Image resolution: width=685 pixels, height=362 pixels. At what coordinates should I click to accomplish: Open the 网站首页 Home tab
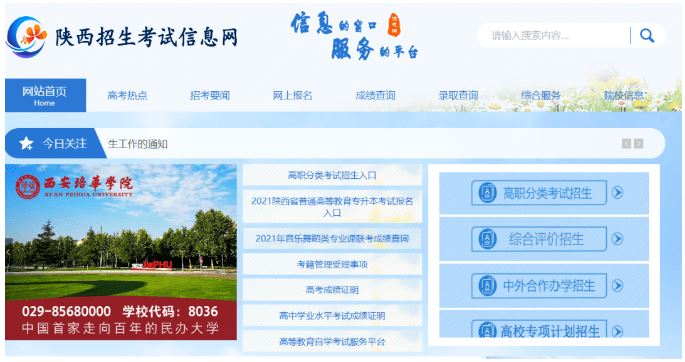pyautogui.click(x=45, y=96)
